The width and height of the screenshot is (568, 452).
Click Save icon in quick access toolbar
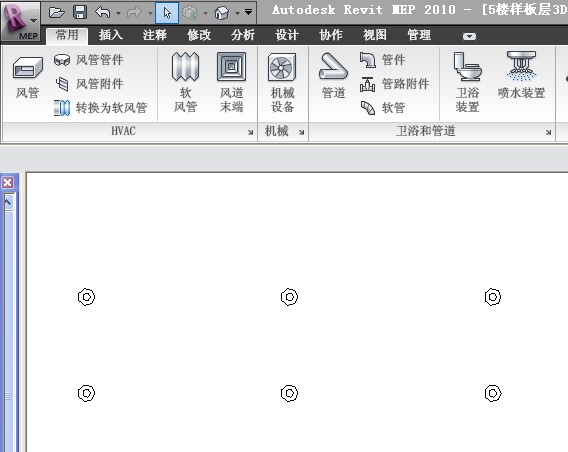pos(80,13)
